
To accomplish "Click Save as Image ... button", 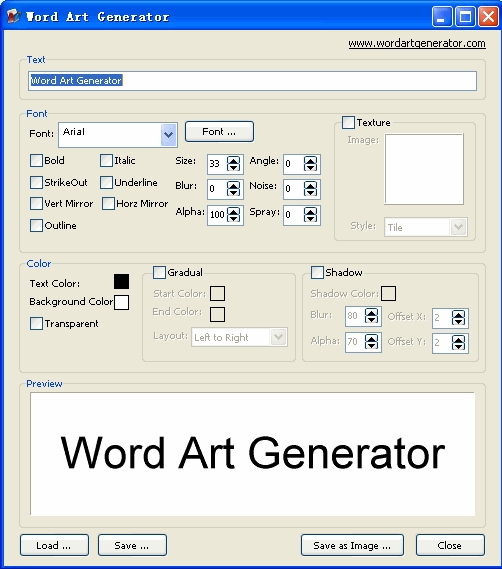I will [352, 545].
